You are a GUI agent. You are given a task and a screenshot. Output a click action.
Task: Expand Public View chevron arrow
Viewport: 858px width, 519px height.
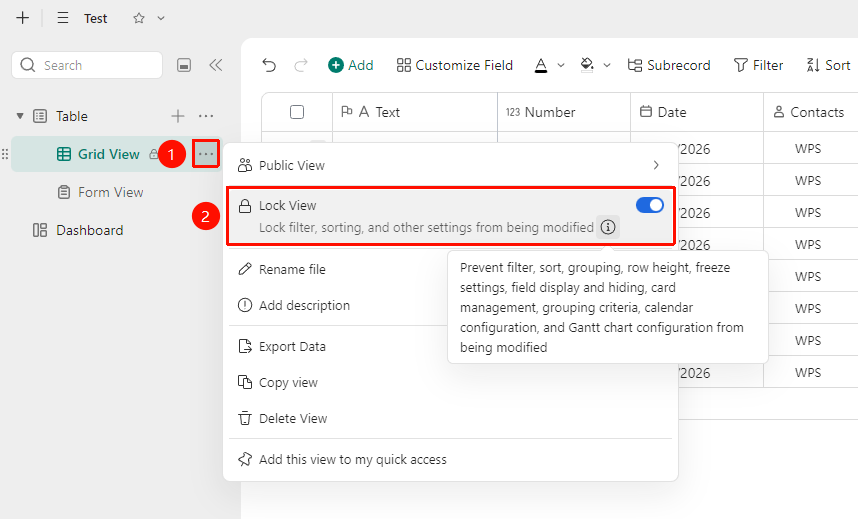(656, 165)
